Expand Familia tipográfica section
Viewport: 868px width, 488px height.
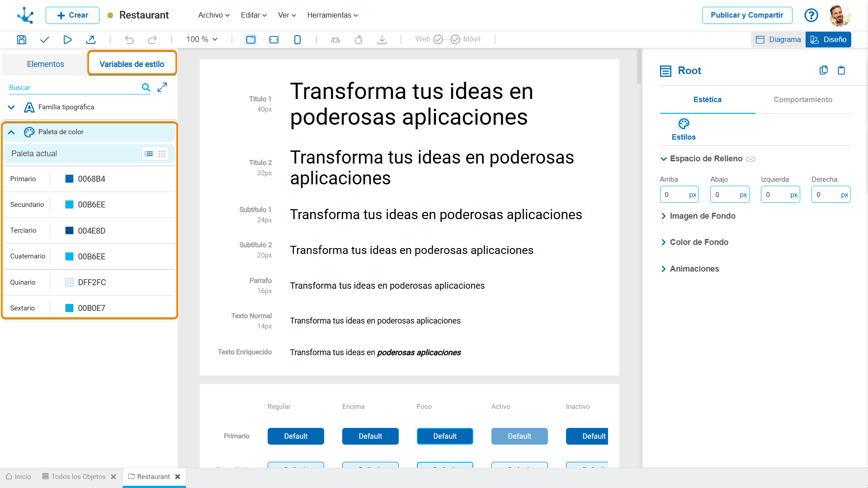tap(11, 108)
